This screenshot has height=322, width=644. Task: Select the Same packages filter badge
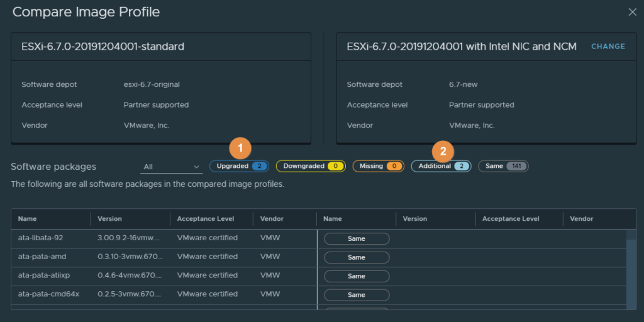[503, 166]
